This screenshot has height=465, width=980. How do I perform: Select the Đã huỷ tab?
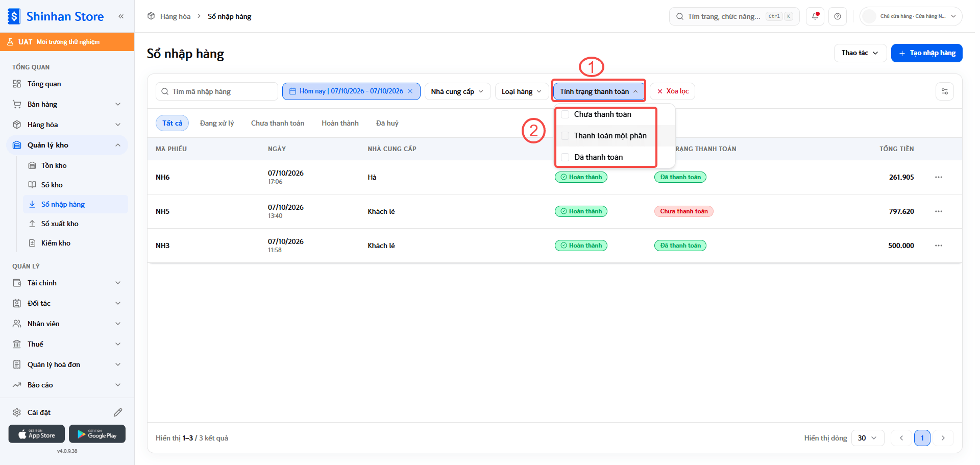(387, 123)
